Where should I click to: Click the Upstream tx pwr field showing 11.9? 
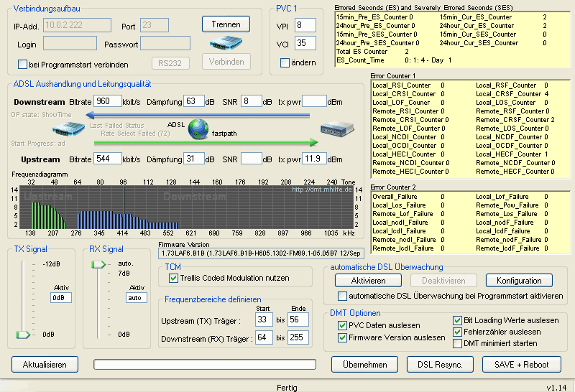pyautogui.click(x=314, y=159)
